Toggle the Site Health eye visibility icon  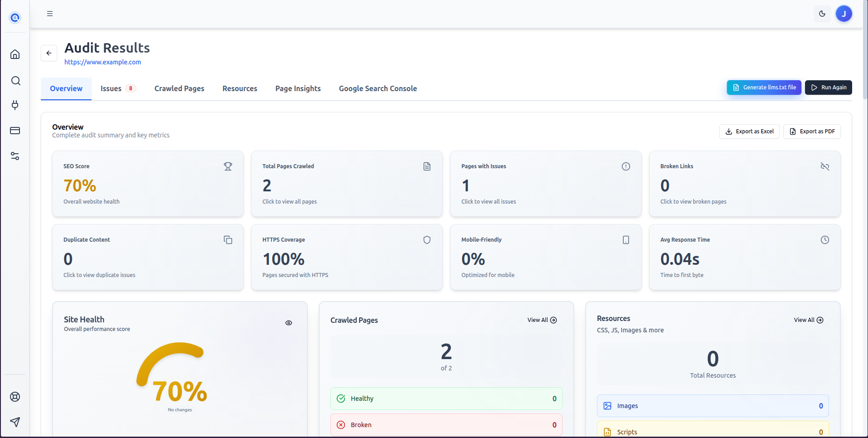pos(289,322)
